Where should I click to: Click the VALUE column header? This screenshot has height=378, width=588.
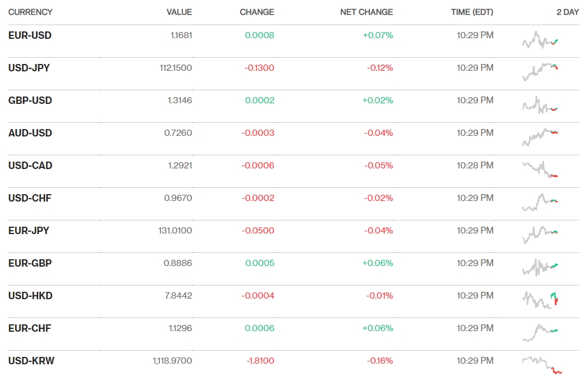point(179,12)
